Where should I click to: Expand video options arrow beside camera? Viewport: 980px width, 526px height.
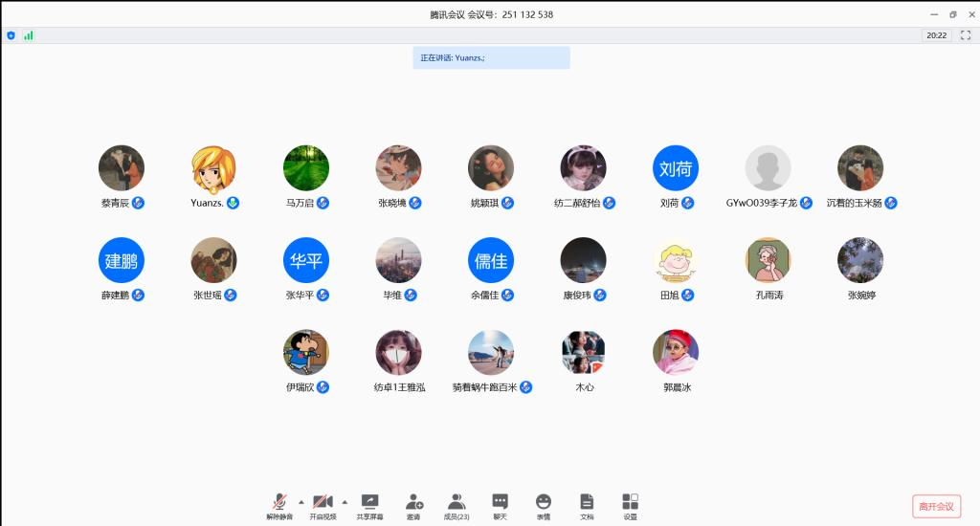pyautogui.click(x=345, y=501)
